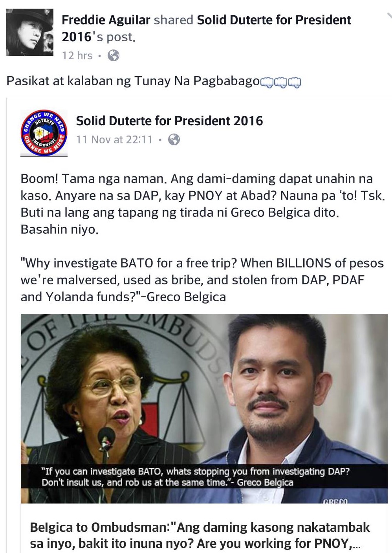
Task: Click the Greco Belgica quote caption on the image
Action: pyautogui.click(x=196, y=477)
